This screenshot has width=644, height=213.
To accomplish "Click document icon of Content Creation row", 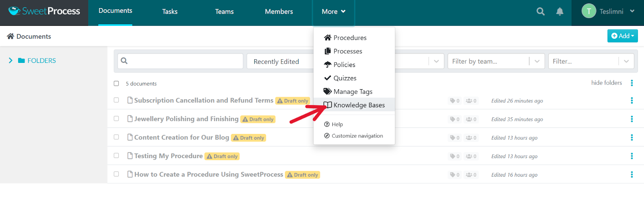I will [130, 137].
